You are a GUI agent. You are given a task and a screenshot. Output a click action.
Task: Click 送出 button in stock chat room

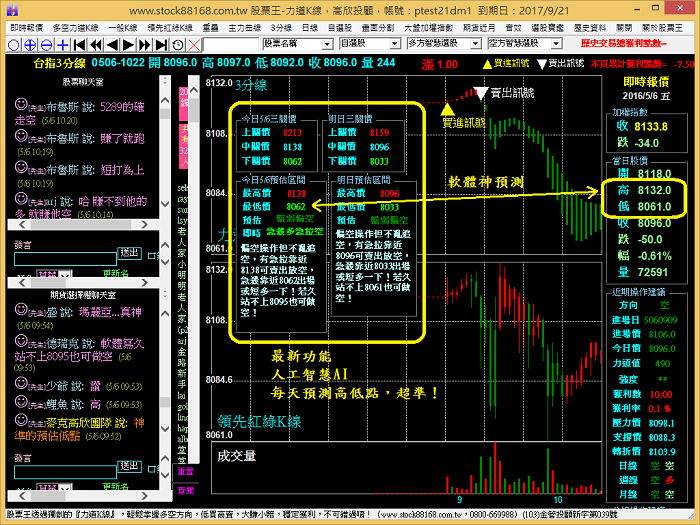tap(129, 253)
